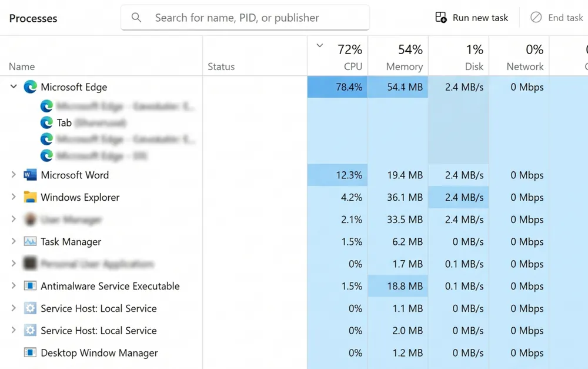
Task: Click the 78.4% CPU value cell
Action: (338, 87)
